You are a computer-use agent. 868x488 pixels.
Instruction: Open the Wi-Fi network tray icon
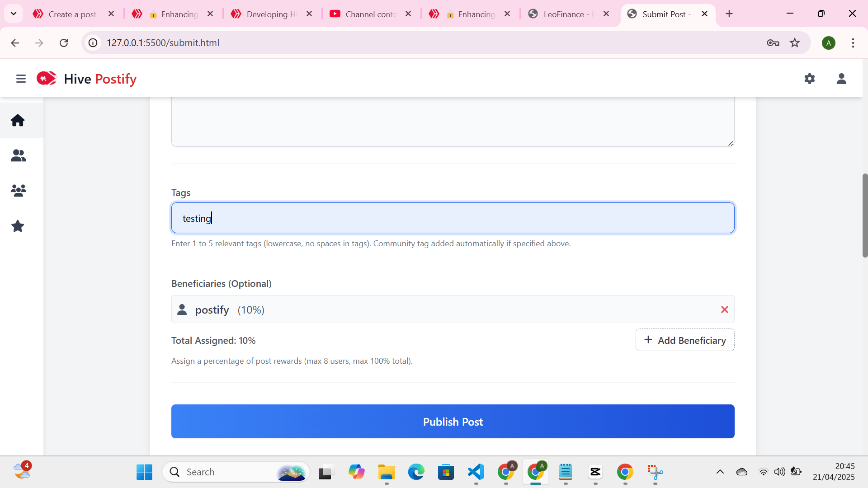(763, 472)
